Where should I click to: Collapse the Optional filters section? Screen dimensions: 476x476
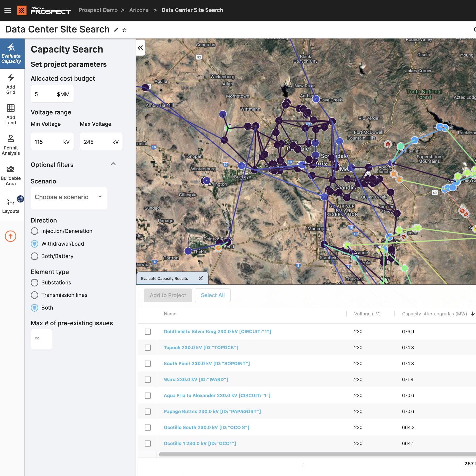tap(113, 164)
